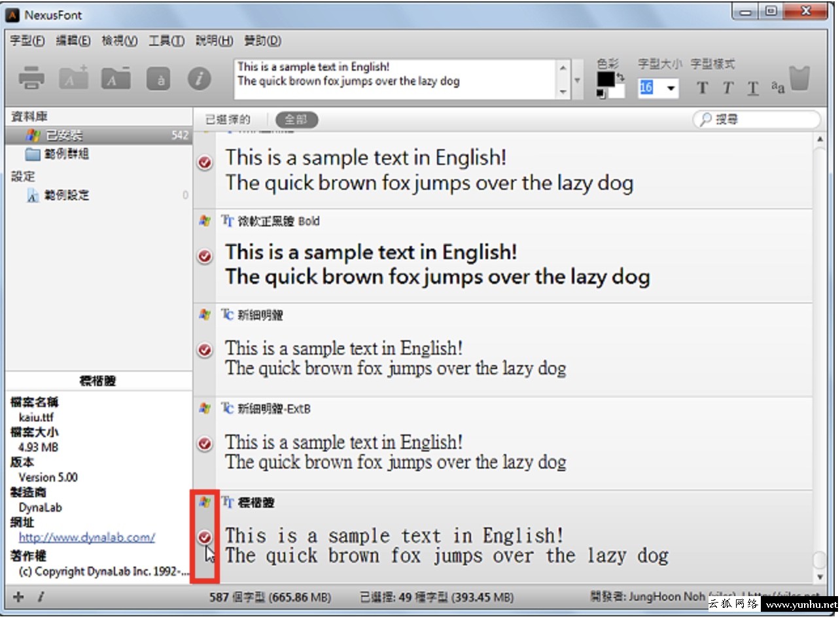This screenshot has height=619, width=840.
Task: Open the 說明(H) menu
Action: click(x=214, y=41)
